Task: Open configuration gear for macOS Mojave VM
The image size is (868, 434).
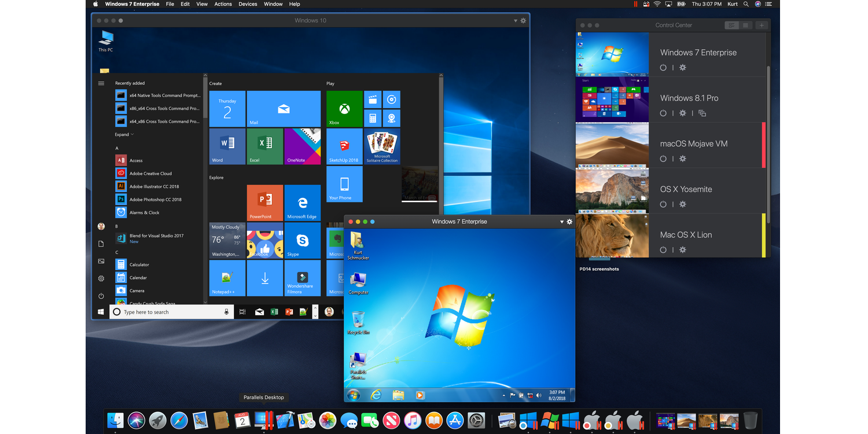Action: click(x=682, y=159)
